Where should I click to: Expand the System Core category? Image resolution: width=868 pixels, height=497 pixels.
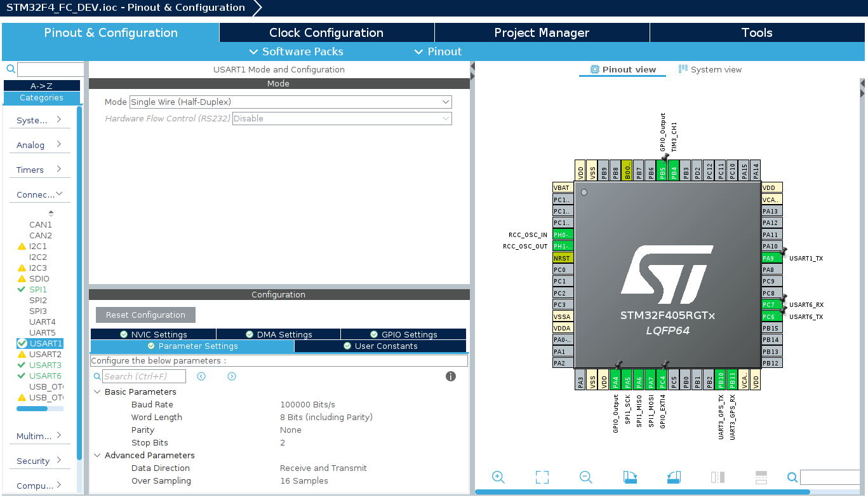point(39,120)
